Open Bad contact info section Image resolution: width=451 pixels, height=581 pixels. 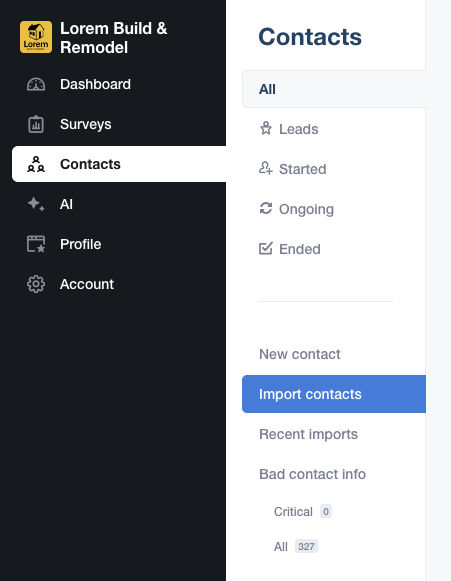pos(312,474)
